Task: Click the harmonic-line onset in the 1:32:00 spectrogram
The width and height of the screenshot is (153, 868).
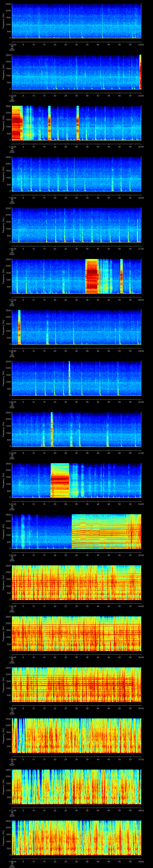Action: (72, 531)
